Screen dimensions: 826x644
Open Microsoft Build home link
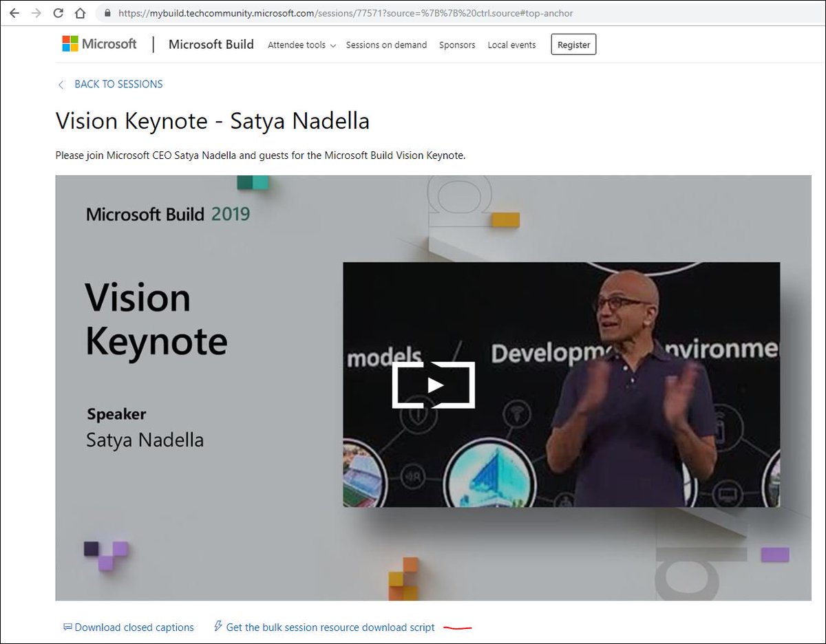211,44
